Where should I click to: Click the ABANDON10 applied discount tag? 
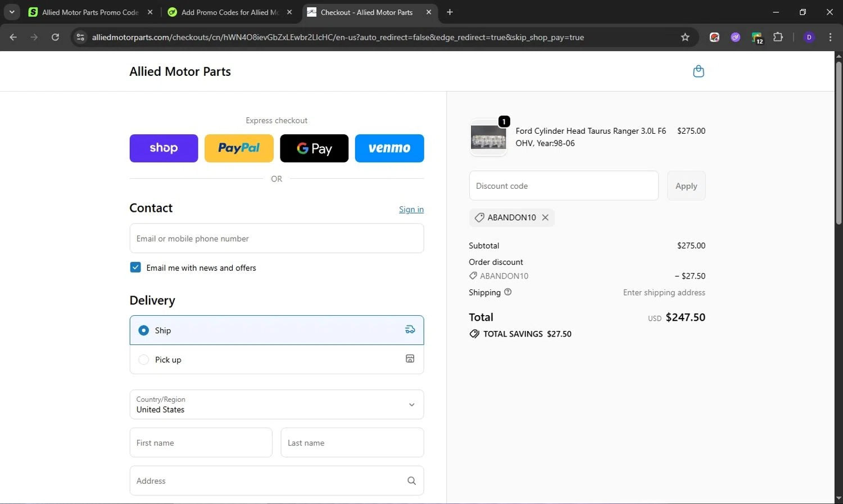511,217
